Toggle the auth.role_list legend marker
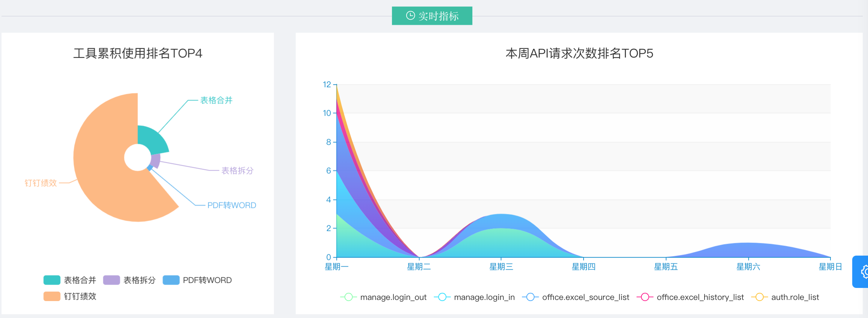This screenshot has width=868, height=318. click(x=759, y=297)
